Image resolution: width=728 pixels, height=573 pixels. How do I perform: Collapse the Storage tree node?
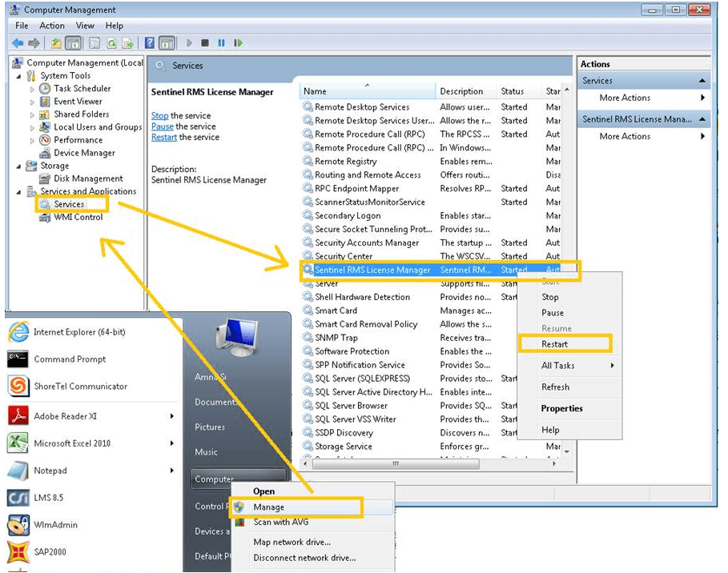tap(18, 166)
